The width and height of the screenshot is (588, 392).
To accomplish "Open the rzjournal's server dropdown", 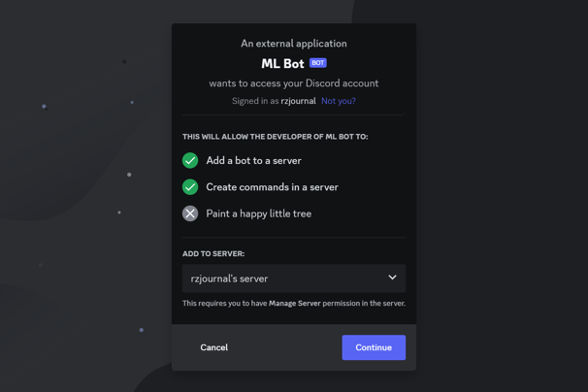I will click(281, 278).
